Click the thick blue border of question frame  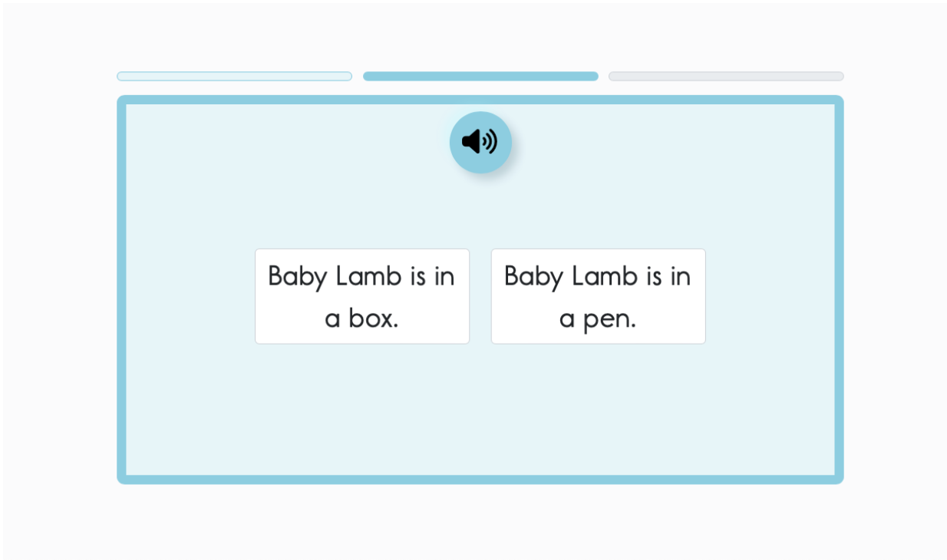[480, 479]
